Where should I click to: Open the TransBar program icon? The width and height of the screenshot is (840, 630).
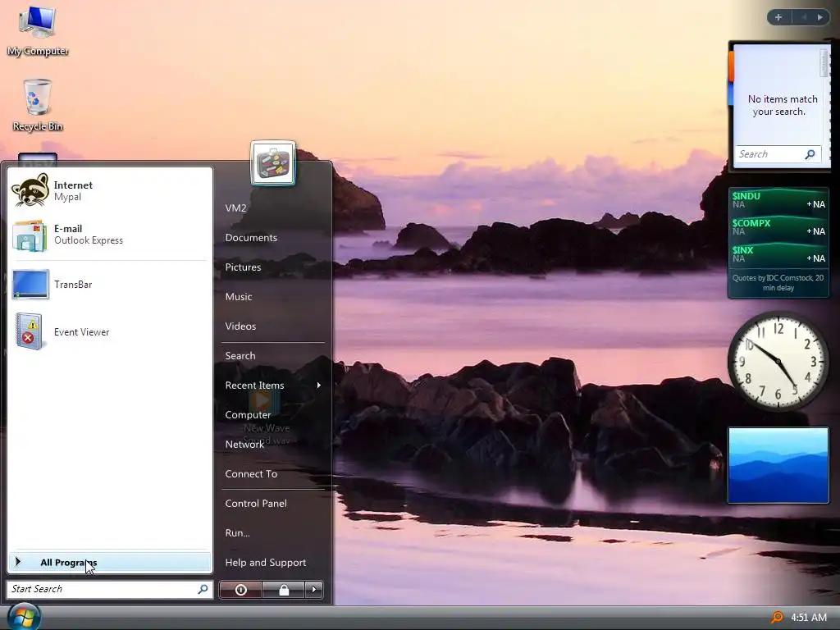(x=30, y=284)
